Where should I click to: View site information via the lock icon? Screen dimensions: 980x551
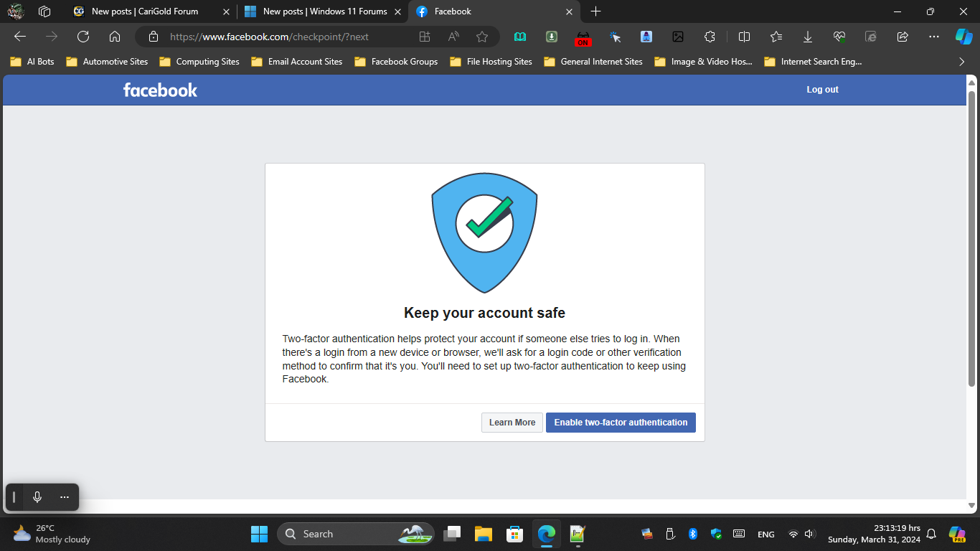[153, 37]
